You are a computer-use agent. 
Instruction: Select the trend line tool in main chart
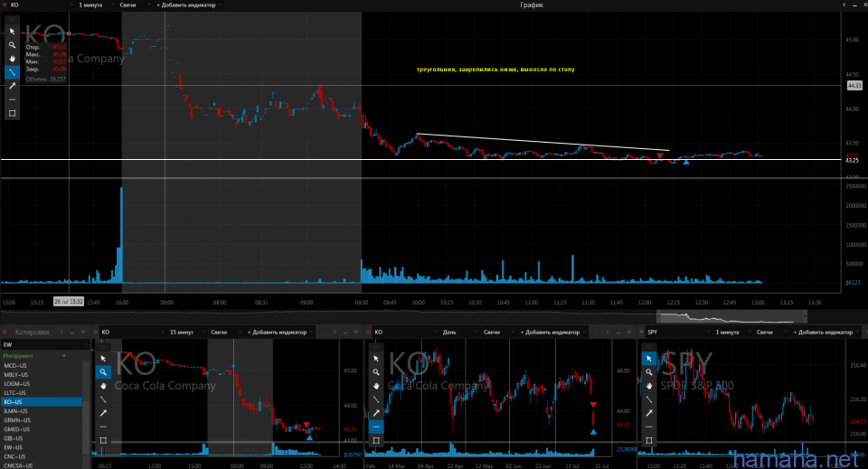click(12, 72)
